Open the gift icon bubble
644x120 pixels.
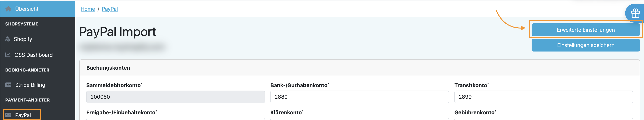coord(635,13)
